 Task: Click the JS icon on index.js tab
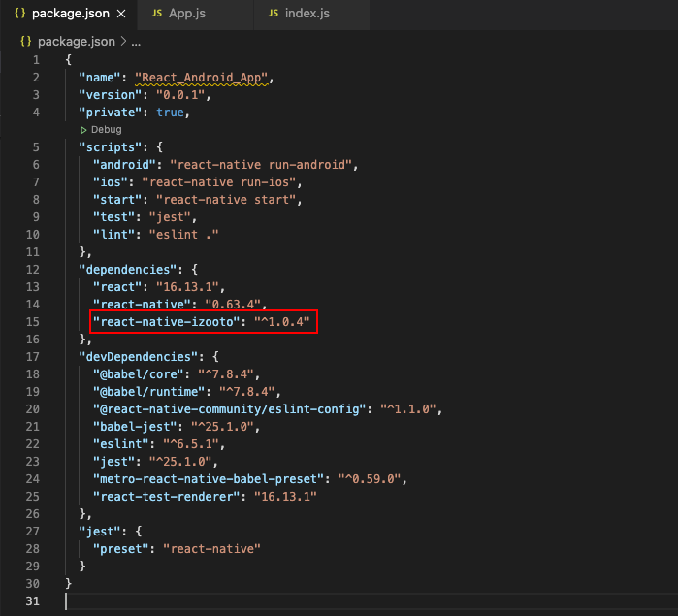274,14
